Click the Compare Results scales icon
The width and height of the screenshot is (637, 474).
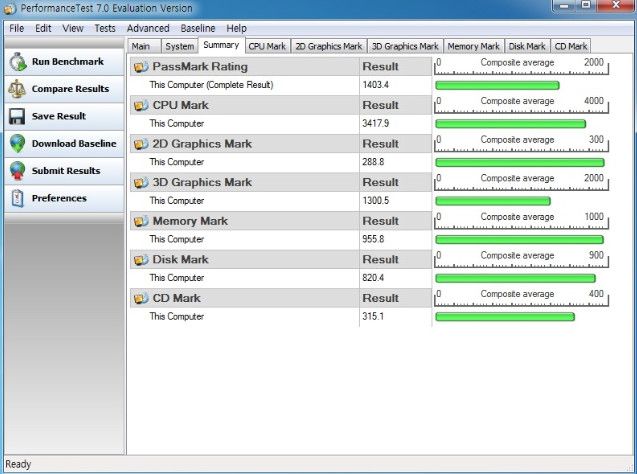click(x=17, y=89)
